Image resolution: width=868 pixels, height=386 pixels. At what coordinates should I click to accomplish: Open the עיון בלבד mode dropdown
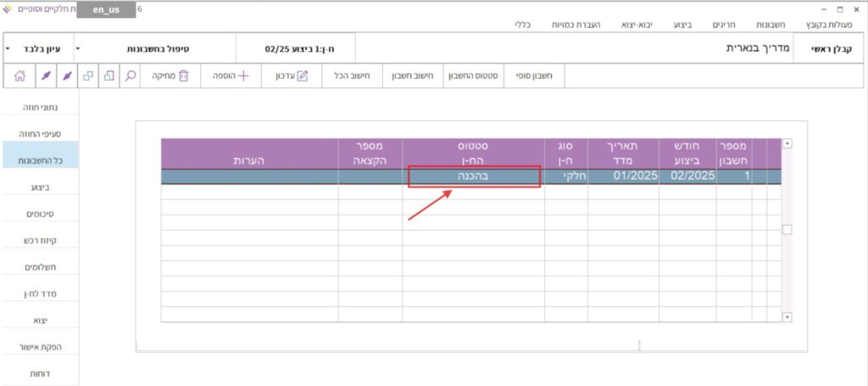[x=38, y=49]
